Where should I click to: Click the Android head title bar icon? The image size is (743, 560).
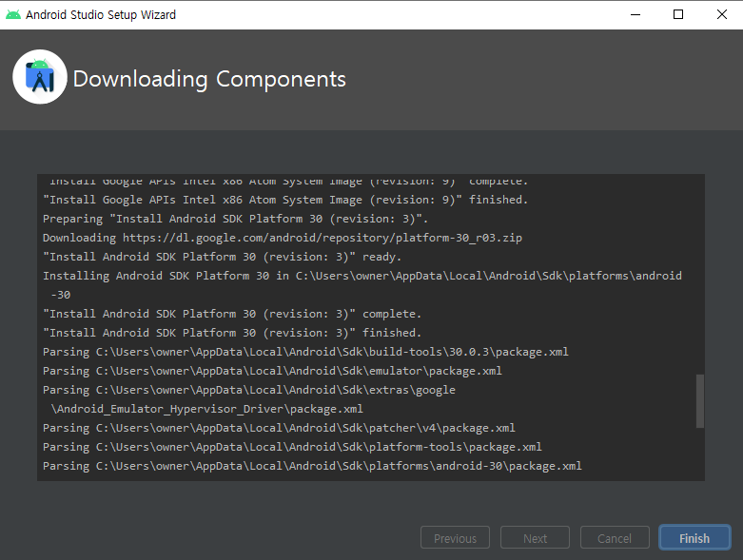(12, 14)
